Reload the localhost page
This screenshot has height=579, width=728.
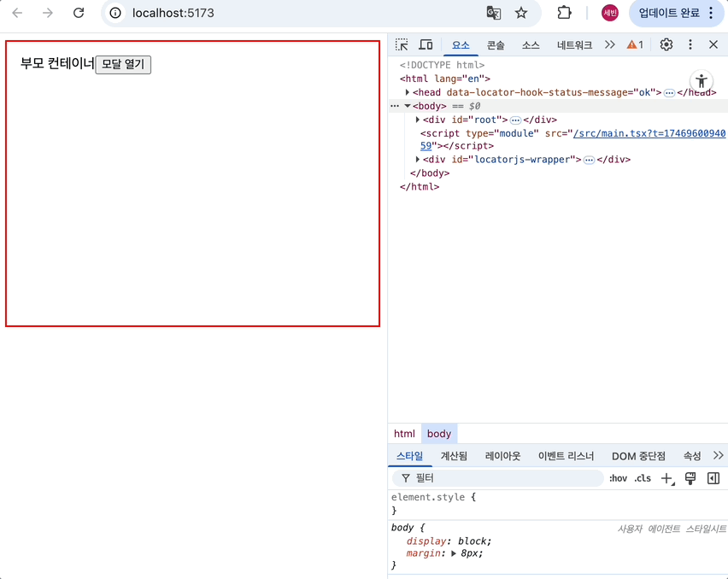pyautogui.click(x=79, y=13)
